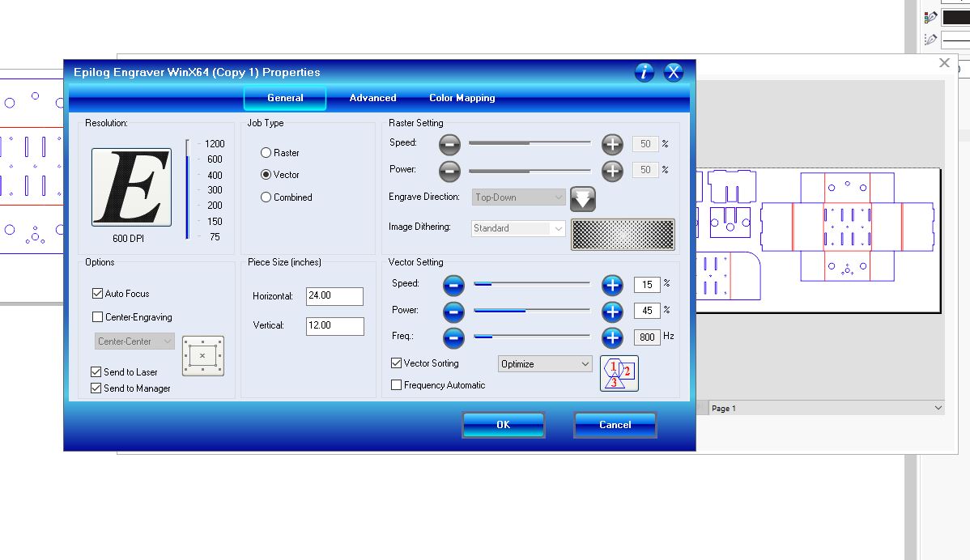The height and width of the screenshot is (560, 970).
Task: Click the vector Power slider track
Action: [531, 310]
